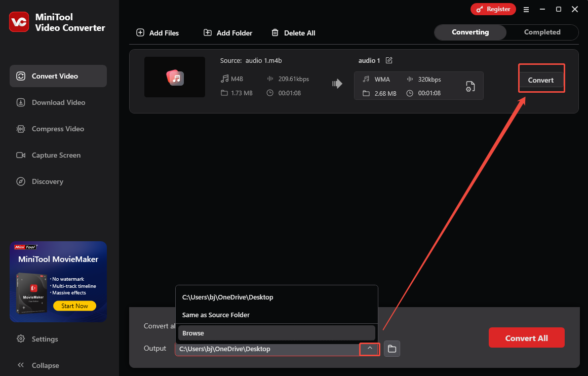Click the 209.61kbps source bitrate

coord(294,79)
